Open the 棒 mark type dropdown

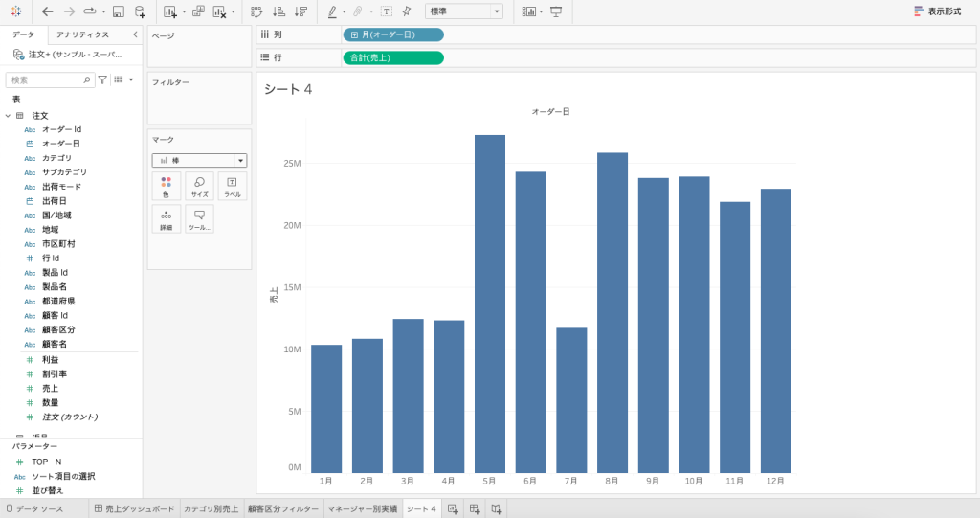pyautogui.click(x=199, y=160)
